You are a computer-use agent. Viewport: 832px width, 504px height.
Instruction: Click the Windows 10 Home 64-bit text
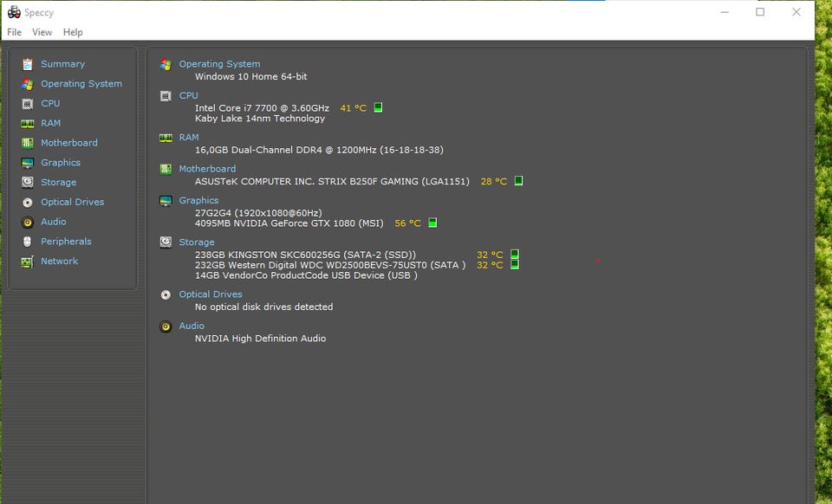[251, 76]
